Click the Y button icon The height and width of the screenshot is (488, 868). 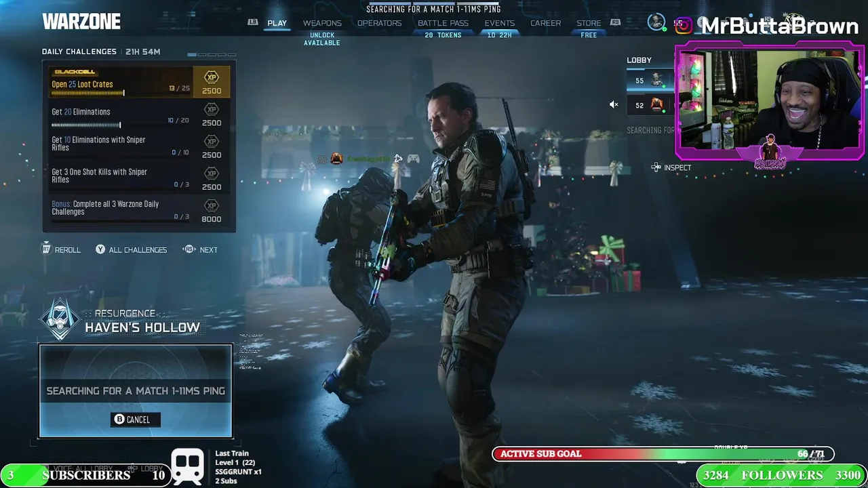(100, 249)
